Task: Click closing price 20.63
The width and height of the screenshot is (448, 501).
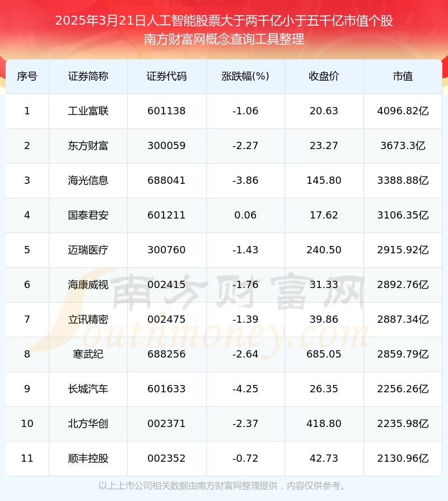Action: pos(324,111)
